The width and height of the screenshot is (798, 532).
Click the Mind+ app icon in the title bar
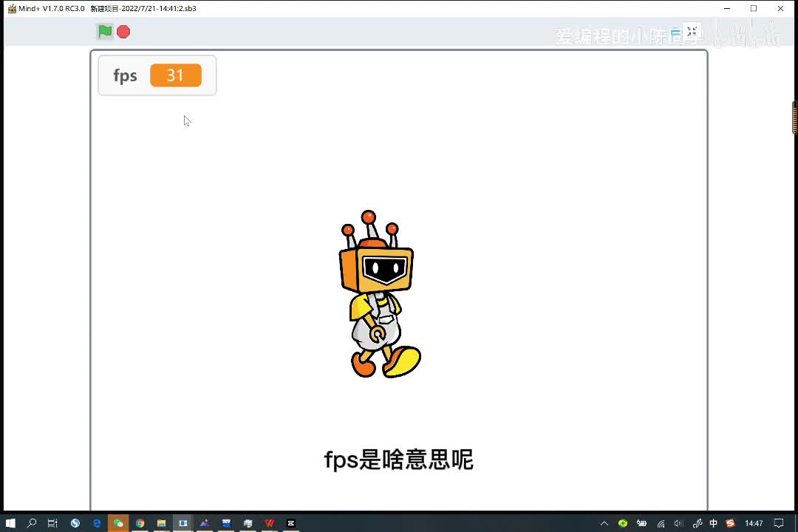click(x=12, y=9)
